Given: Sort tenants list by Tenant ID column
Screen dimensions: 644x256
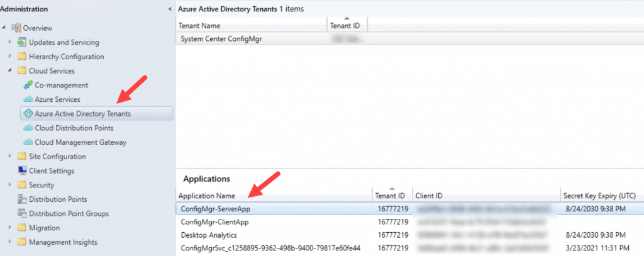Looking at the screenshot, I should [347, 26].
